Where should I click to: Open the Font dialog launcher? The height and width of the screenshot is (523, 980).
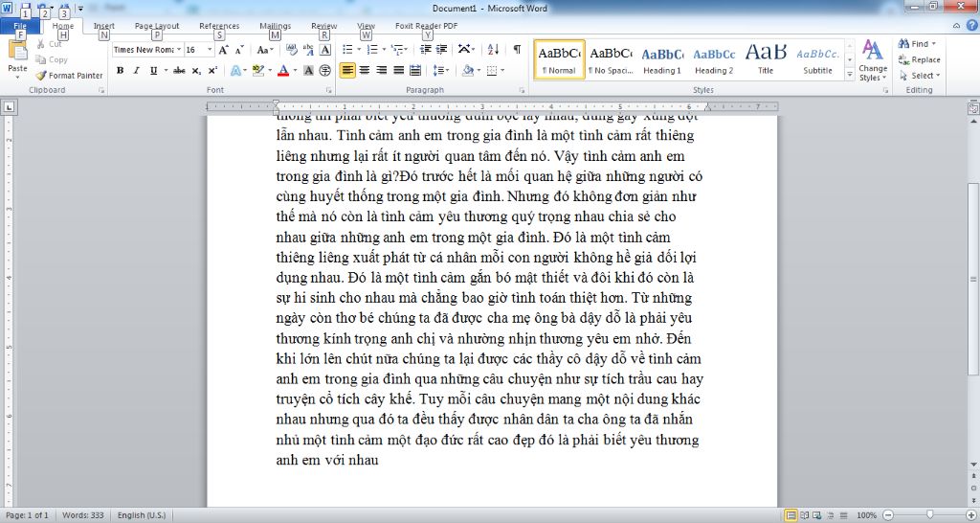tap(328, 91)
